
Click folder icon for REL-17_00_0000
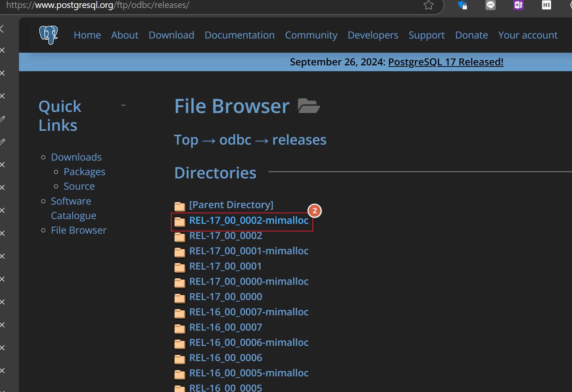coord(180,298)
